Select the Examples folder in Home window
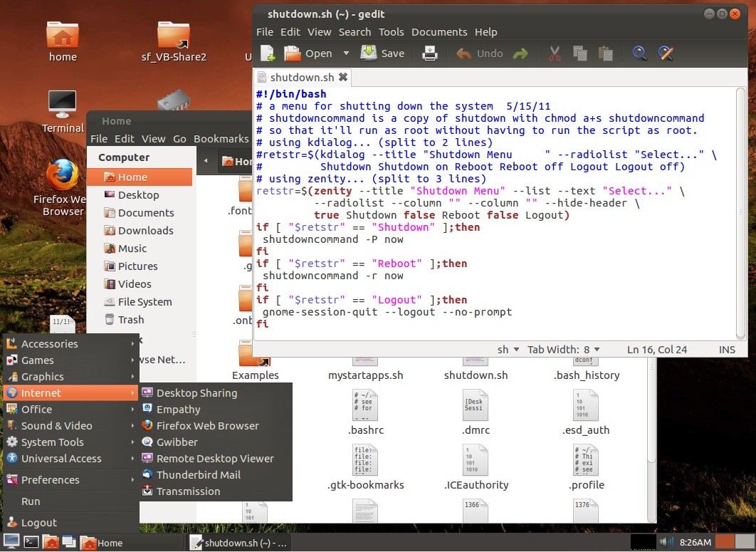The height and width of the screenshot is (552, 756). click(255, 360)
